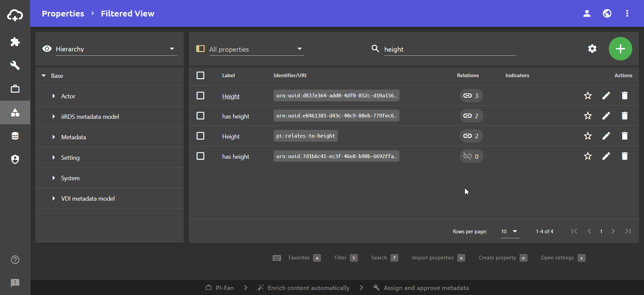Click the Import properties shortcut hint
Viewport: 644px width, 295px height.
pyautogui.click(x=438, y=258)
